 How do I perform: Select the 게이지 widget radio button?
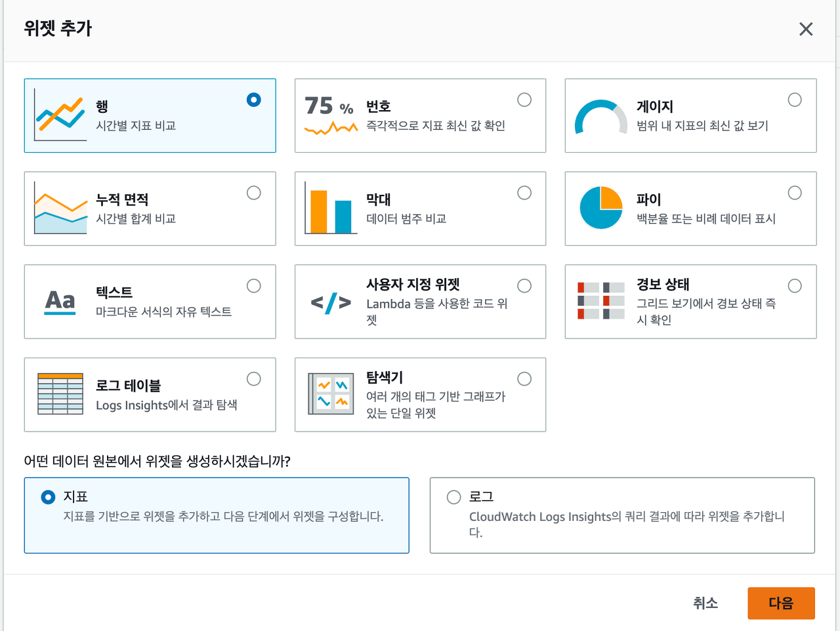tap(795, 100)
